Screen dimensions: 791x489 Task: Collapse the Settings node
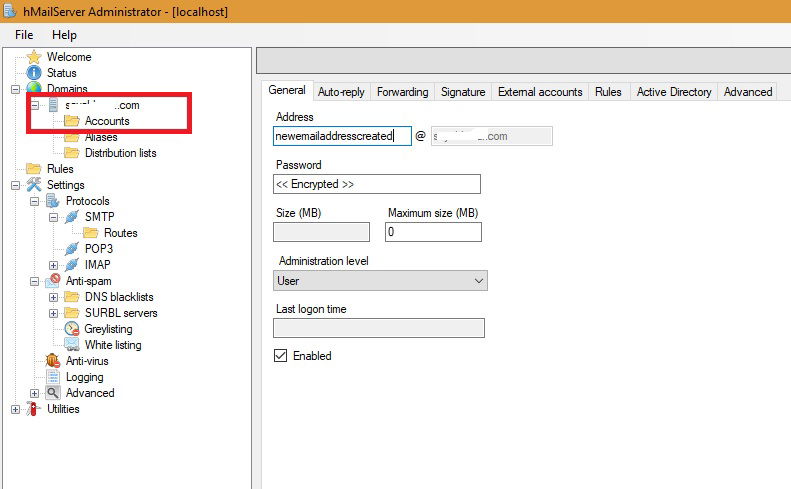point(16,185)
